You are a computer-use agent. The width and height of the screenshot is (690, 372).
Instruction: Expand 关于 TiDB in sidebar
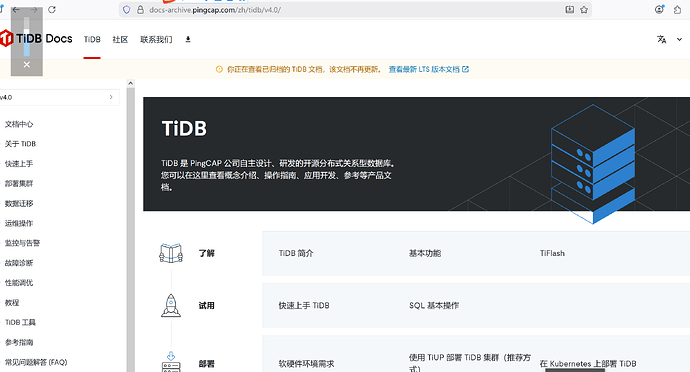pyautogui.click(x=20, y=144)
